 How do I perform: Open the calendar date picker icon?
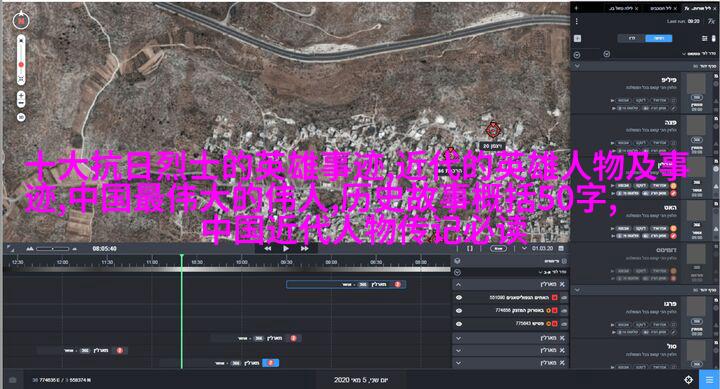point(561,248)
